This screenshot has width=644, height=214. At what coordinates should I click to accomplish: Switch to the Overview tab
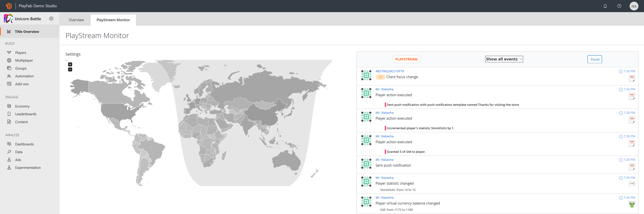[x=76, y=20]
